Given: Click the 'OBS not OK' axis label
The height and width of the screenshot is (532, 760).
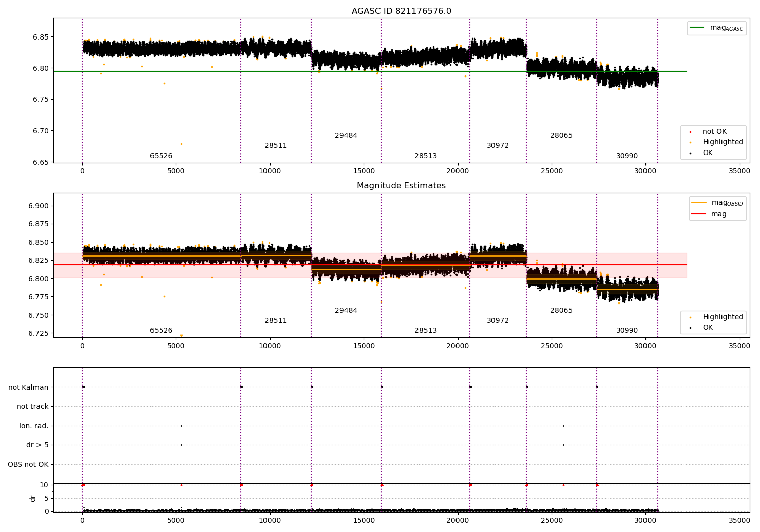Looking at the screenshot, I should (x=28, y=465).
